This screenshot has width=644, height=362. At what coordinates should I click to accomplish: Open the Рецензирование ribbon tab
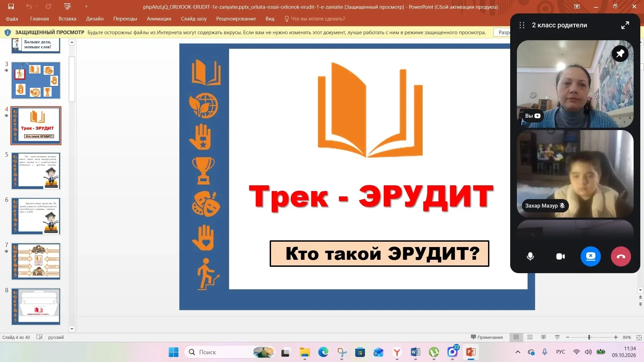click(x=236, y=19)
